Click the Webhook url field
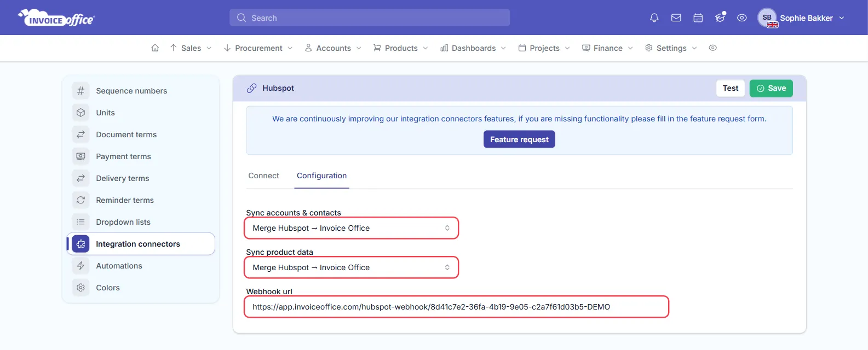868x350 pixels. pos(456,307)
